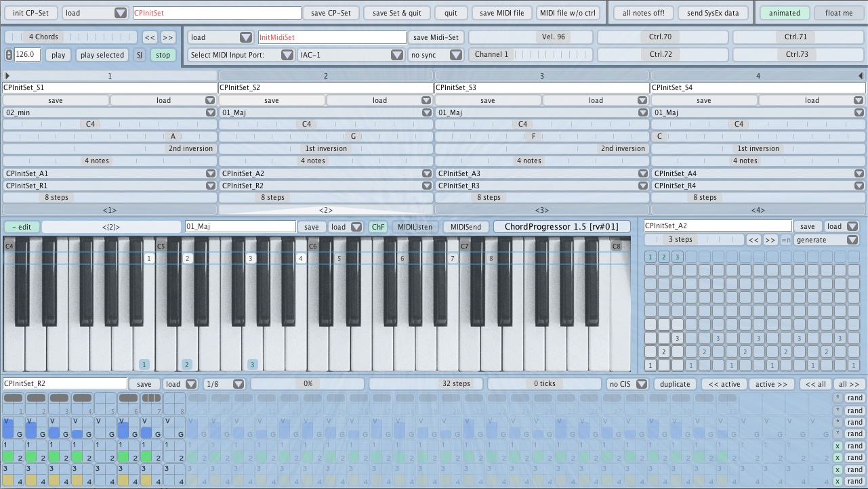
Task: Toggle the SJ button
Action: 140,55
